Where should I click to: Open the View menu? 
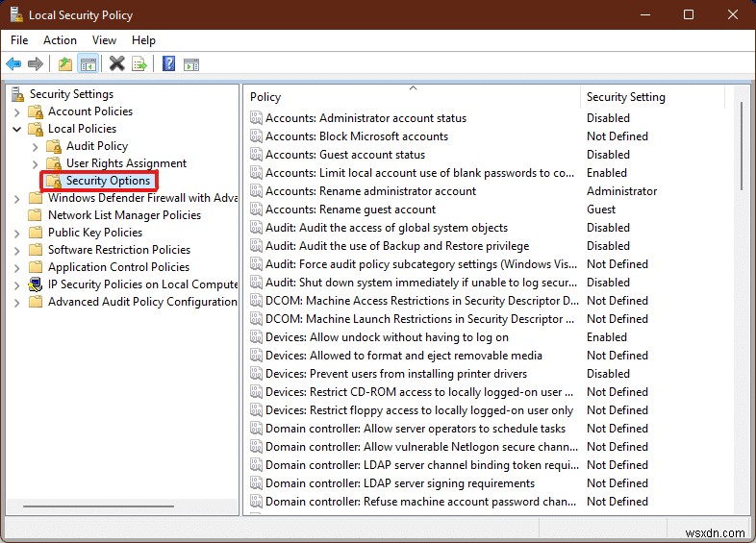click(x=104, y=40)
